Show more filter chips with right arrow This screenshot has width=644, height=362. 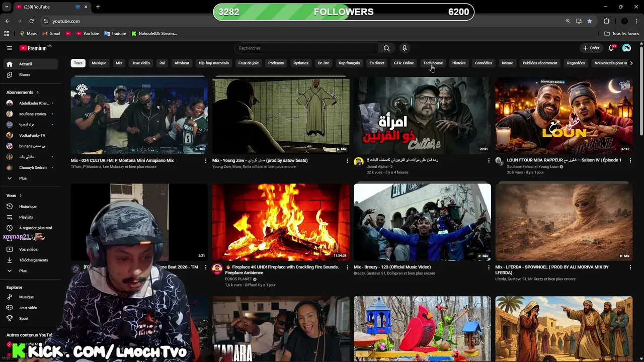[x=631, y=63]
